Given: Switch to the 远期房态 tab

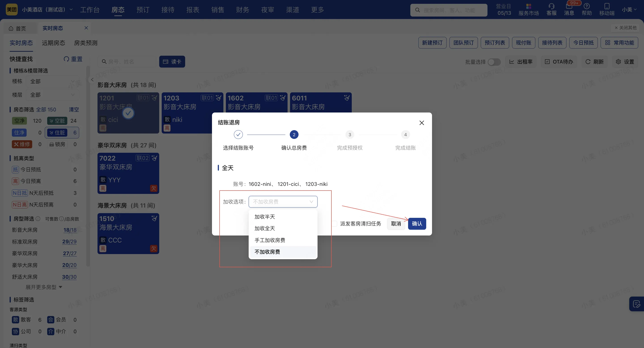Looking at the screenshot, I should [53, 43].
